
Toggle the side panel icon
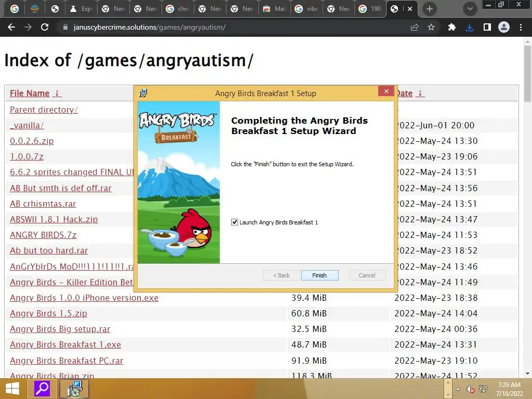click(x=487, y=27)
